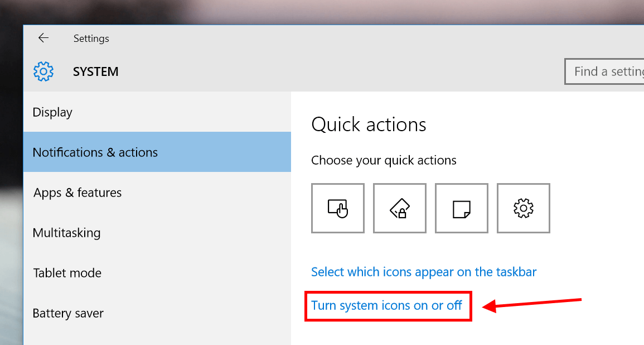This screenshot has width=644, height=345.
Task: Click the SYSTEM header title text
Action: [x=96, y=71]
